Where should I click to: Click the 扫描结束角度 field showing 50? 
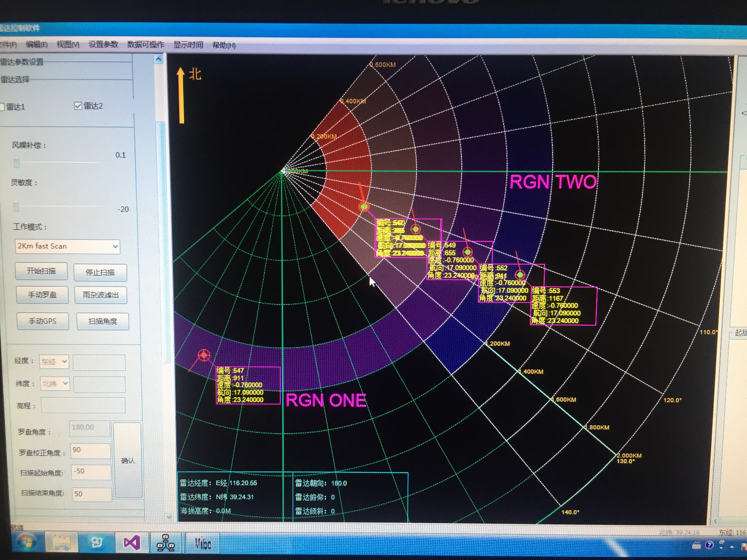tap(92, 495)
